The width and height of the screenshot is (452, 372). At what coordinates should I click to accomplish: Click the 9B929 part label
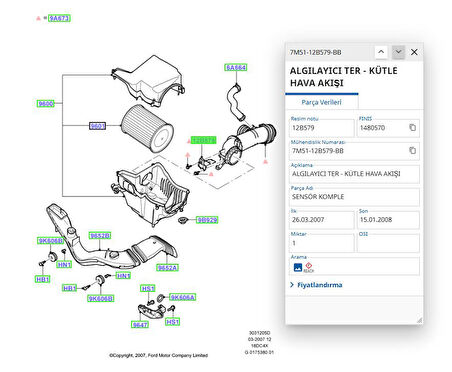(x=207, y=220)
